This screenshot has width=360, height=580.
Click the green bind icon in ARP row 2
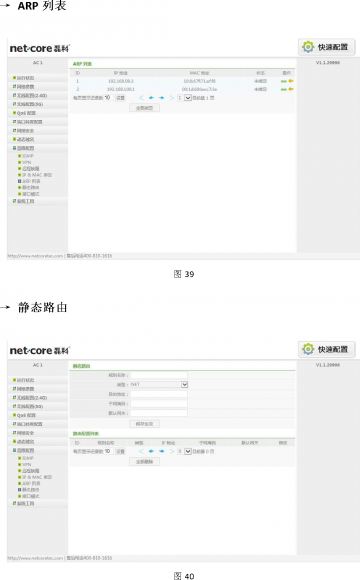point(284,89)
